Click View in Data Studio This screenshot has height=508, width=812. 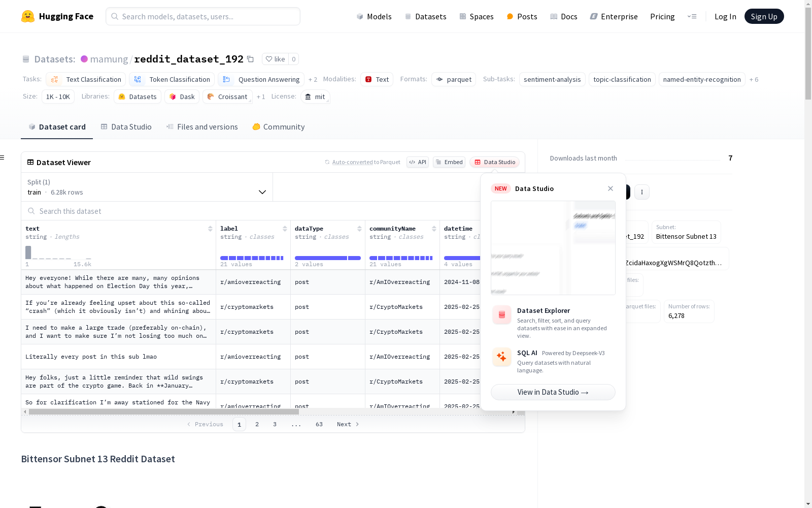(553, 392)
